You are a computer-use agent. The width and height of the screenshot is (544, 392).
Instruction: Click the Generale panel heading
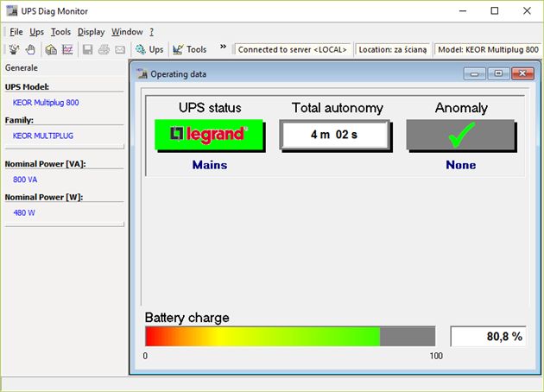click(x=22, y=68)
